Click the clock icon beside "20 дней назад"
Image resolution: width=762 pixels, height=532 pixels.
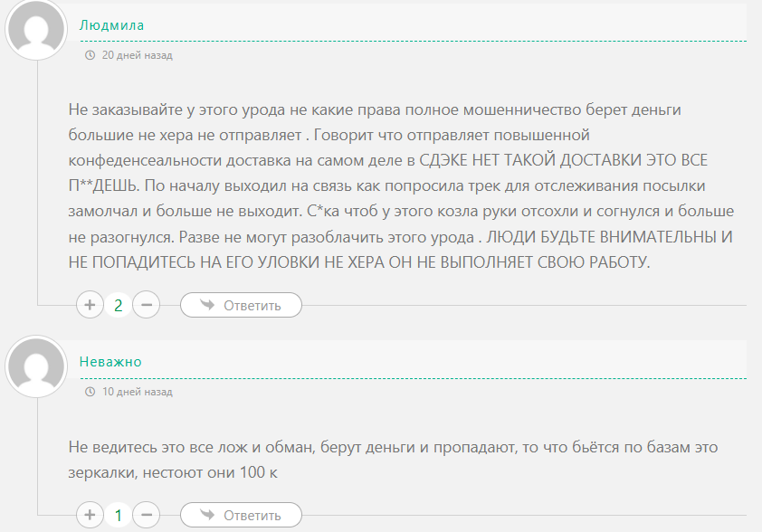click(90, 55)
